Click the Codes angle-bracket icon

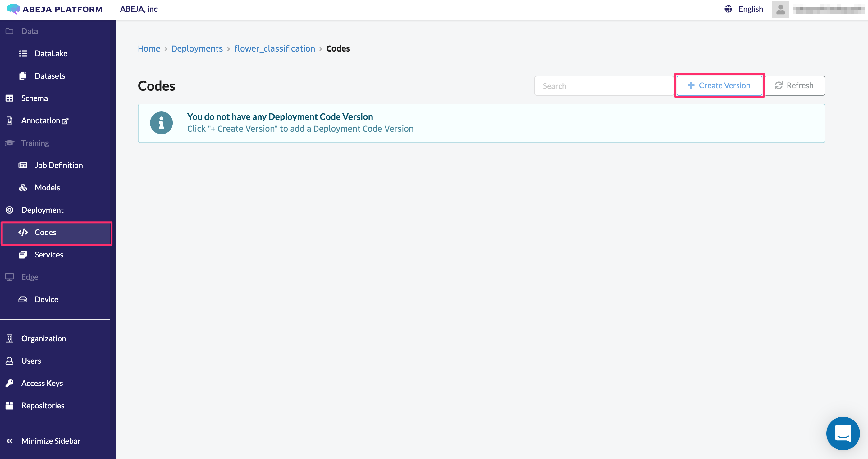(x=23, y=232)
